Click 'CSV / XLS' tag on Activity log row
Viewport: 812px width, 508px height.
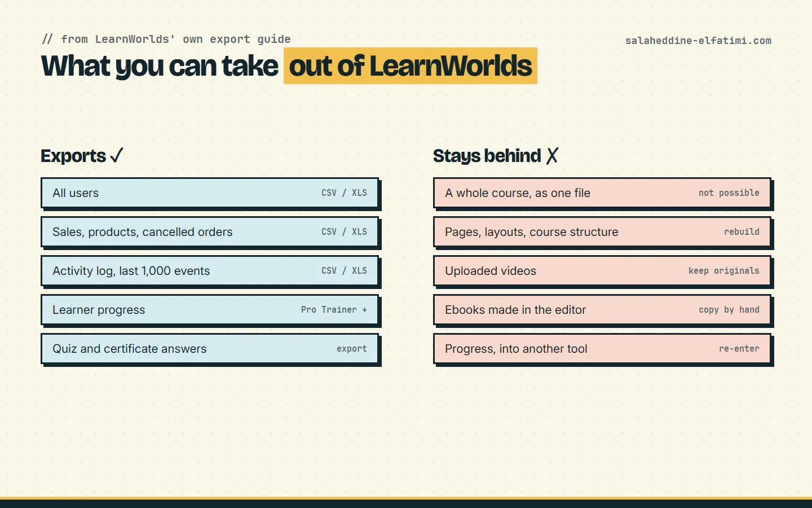coord(344,271)
